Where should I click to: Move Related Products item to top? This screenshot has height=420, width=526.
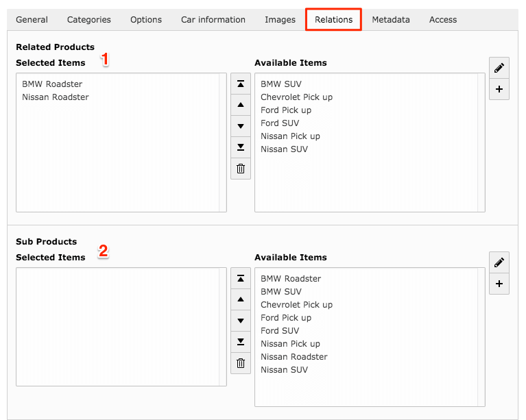click(x=241, y=84)
